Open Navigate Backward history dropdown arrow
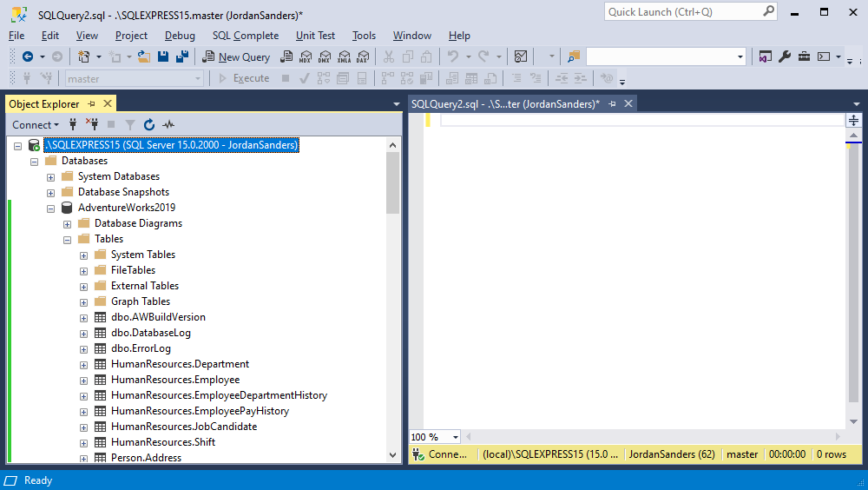868x490 pixels. 42,56
